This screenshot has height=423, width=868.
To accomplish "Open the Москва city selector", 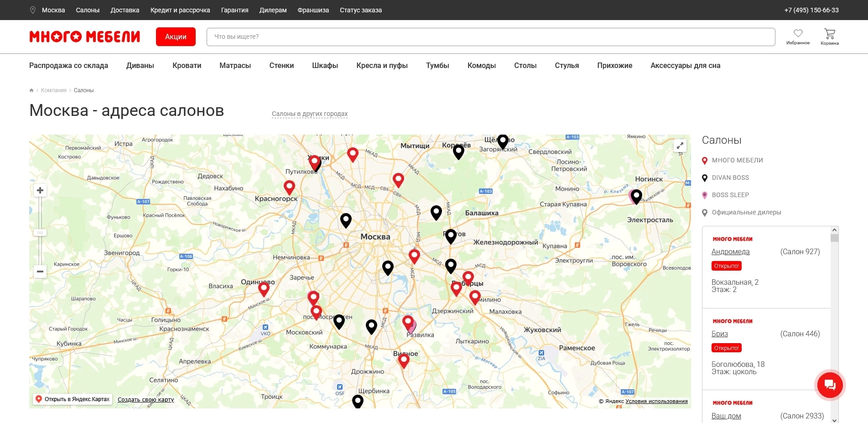I will click(53, 10).
